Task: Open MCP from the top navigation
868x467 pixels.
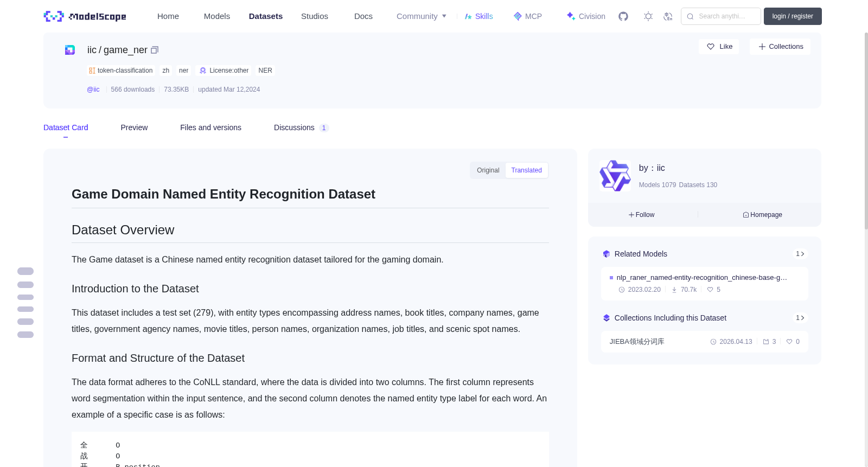Action: pos(528,16)
